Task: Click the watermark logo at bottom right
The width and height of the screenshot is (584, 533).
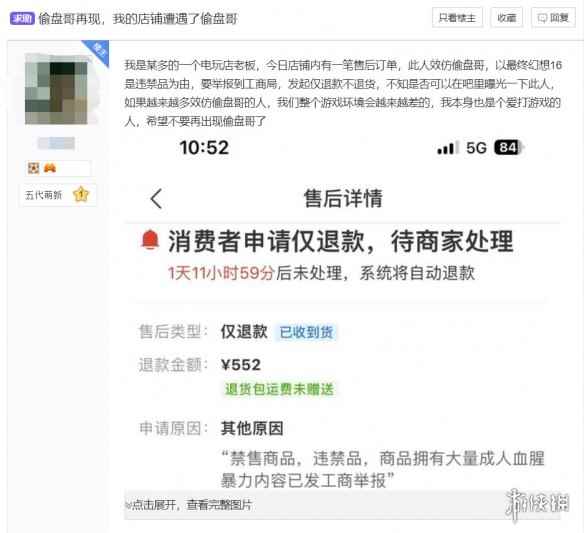Action: tap(537, 504)
